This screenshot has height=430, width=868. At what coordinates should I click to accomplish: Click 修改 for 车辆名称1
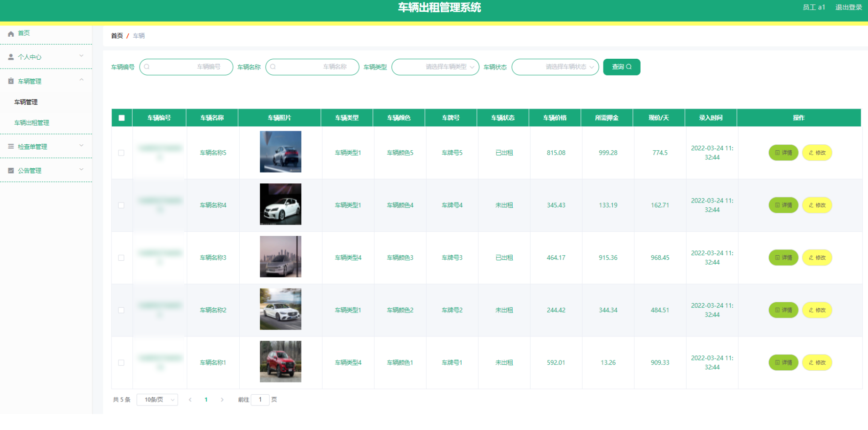pos(817,362)
